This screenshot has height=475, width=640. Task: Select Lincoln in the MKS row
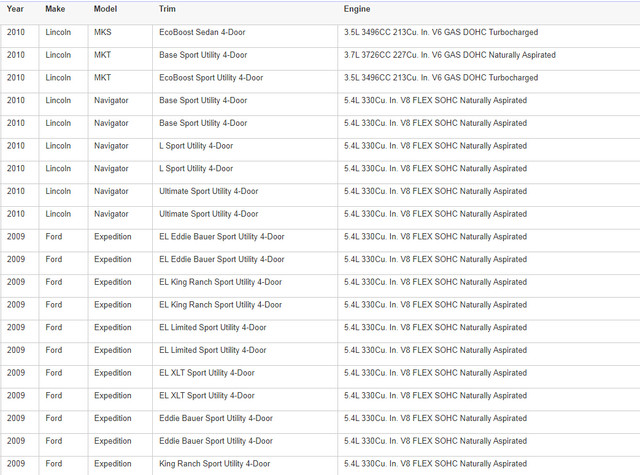coord(58,32)
